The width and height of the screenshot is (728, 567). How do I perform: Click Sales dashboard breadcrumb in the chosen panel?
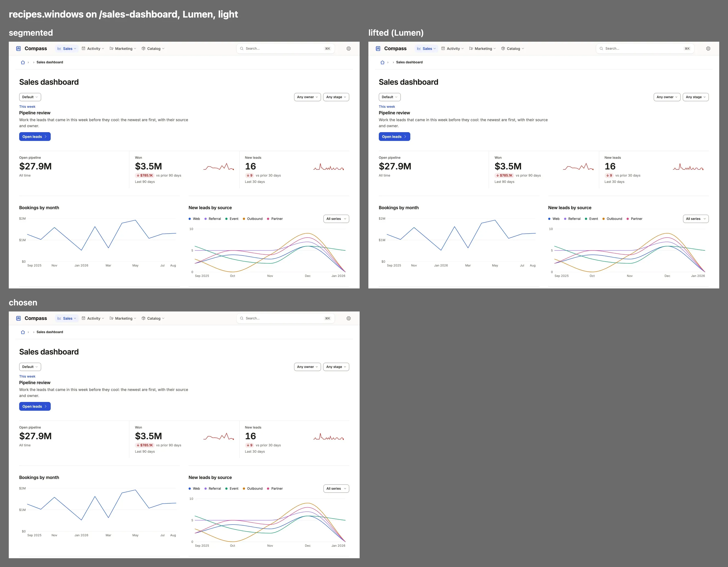click(50, 332)
